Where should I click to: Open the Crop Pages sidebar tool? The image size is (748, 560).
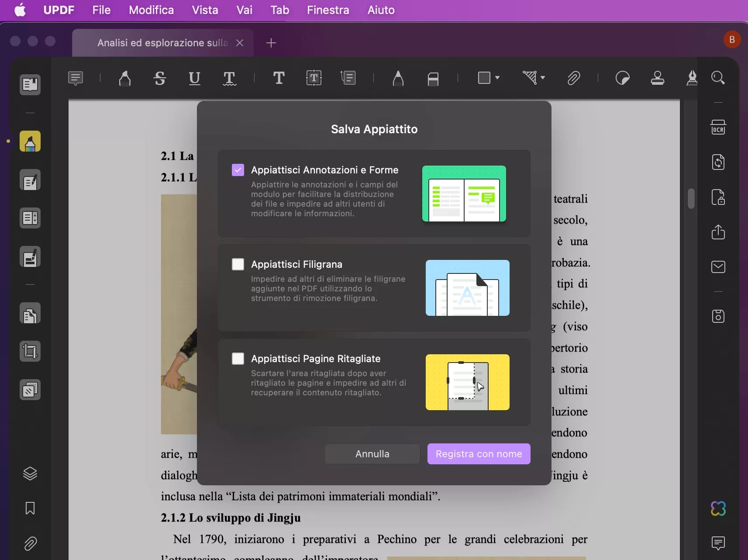tap(30, 351)
